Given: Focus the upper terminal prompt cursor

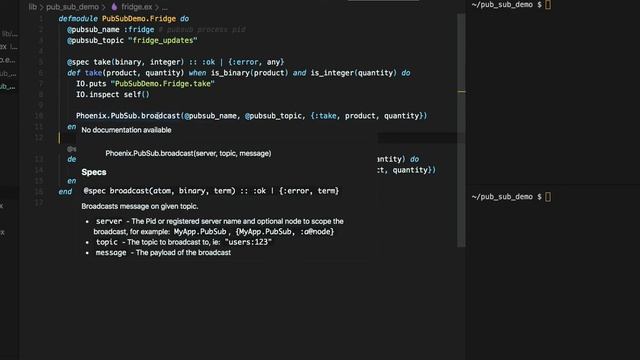Looking at the screenshot, I should [x=548, y=5].
